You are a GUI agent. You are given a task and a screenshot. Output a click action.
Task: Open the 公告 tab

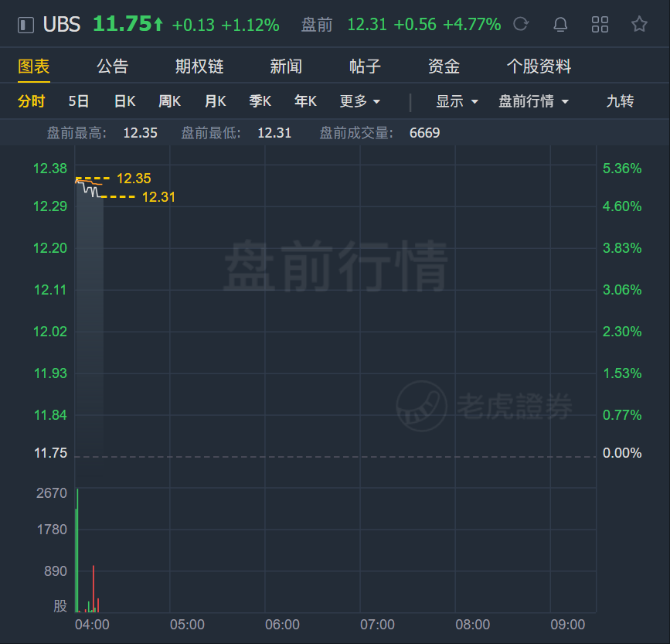pos(112,66)
